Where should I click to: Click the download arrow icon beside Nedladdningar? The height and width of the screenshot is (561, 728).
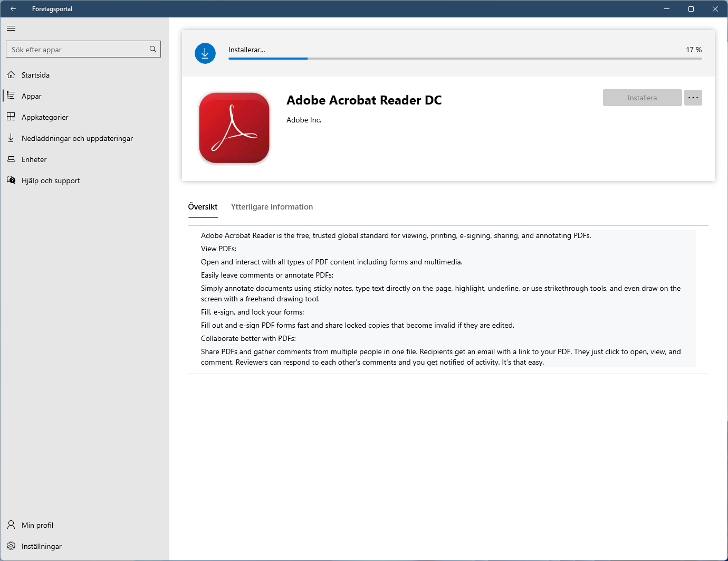point(11,138)
